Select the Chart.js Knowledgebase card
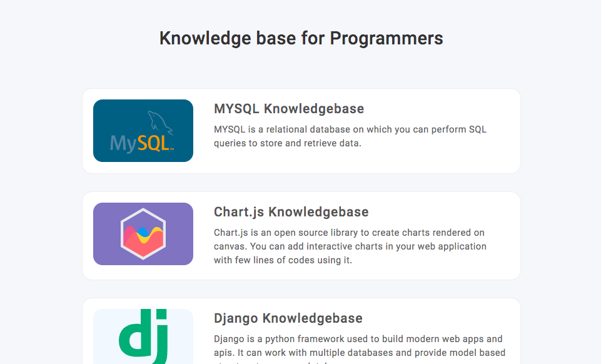 301,235
